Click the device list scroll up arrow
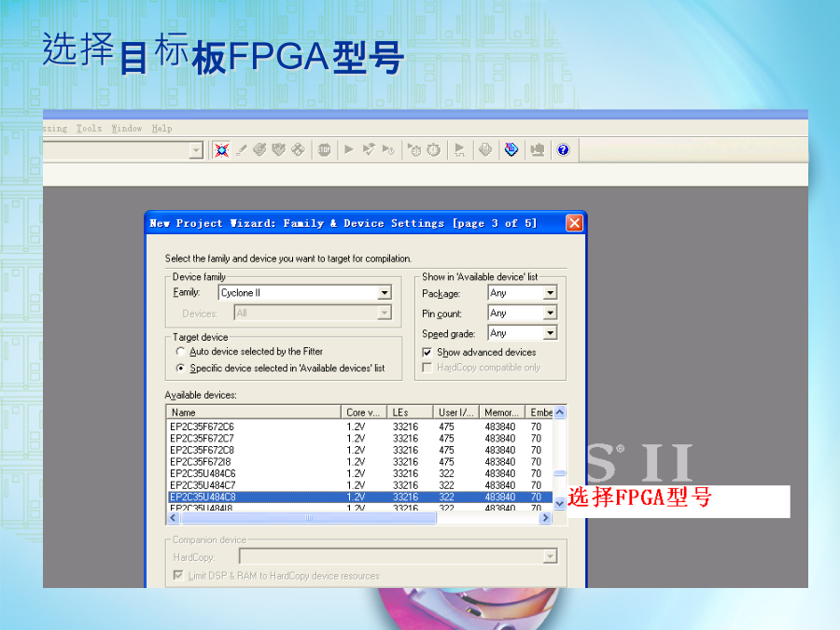 pyautogui.click(x=560, y=413)
